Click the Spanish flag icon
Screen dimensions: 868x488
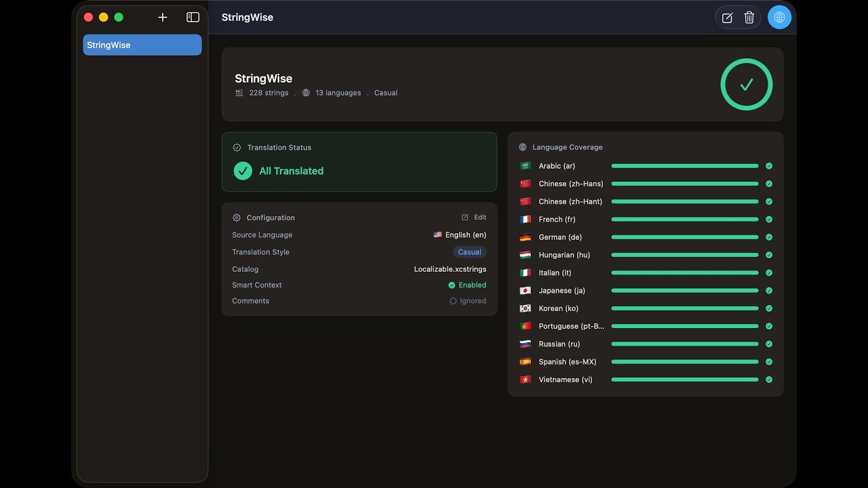(525, 362)
